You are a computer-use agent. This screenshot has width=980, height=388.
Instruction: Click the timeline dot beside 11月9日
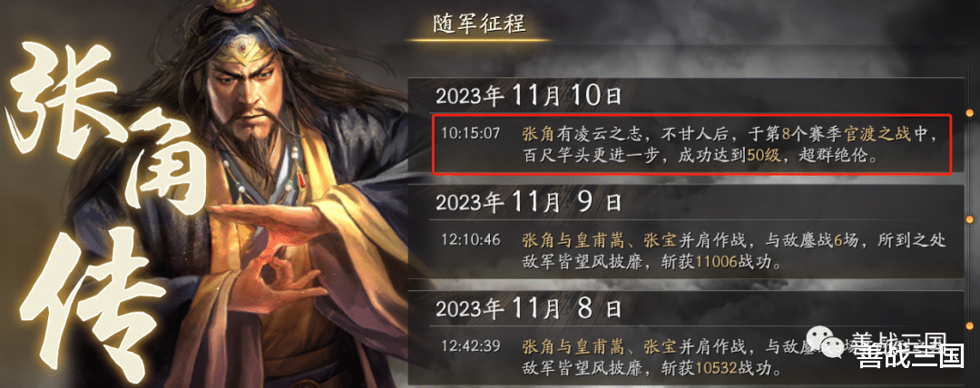point(970,219)
